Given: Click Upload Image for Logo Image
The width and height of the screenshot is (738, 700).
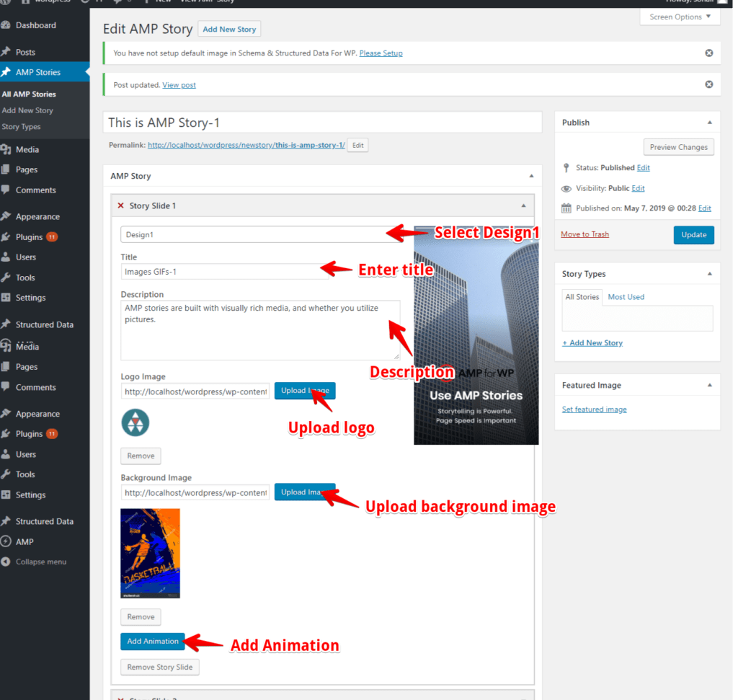Looking at the screenshot, I should coord(305,391).
